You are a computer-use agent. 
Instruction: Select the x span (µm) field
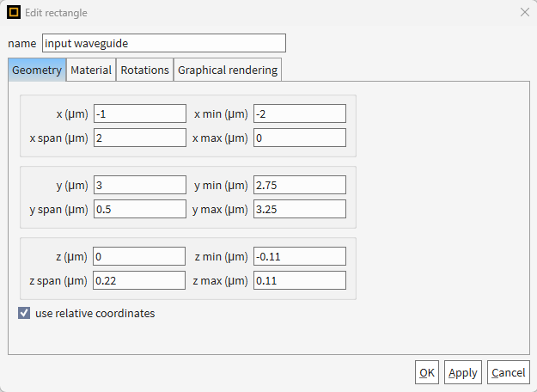pyautogui.click(x=140, y=138)
